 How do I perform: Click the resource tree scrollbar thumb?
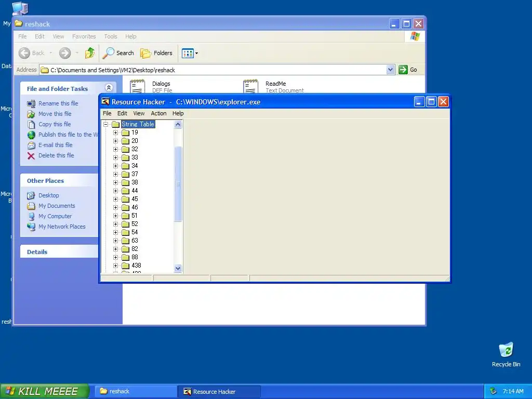pyautogui.click(x=178, y=184)
